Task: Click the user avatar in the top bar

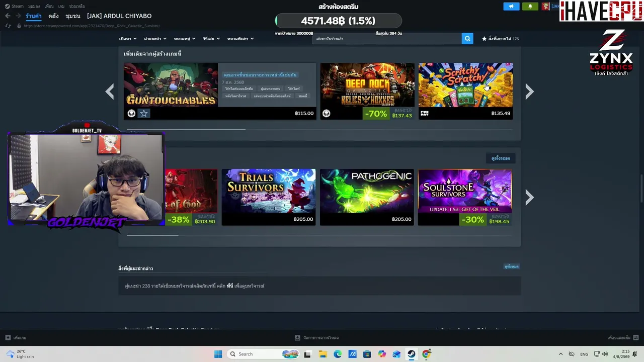Action: [x=545, y=7]
